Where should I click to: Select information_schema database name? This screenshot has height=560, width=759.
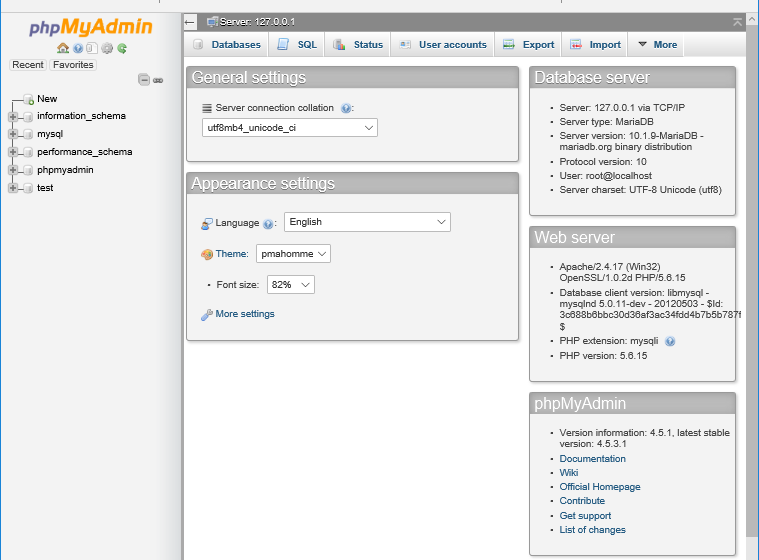pos(81,116)
